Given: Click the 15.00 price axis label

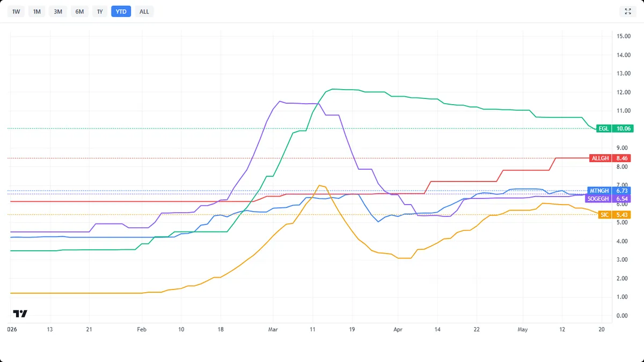Looking at the screenshot, I should [x=624, y=37].
